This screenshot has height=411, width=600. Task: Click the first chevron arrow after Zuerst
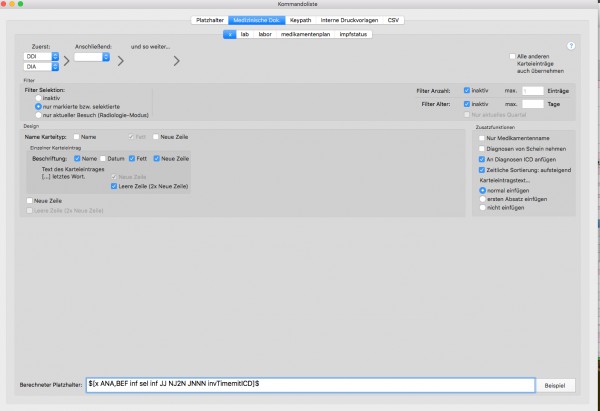coord(67,61)
